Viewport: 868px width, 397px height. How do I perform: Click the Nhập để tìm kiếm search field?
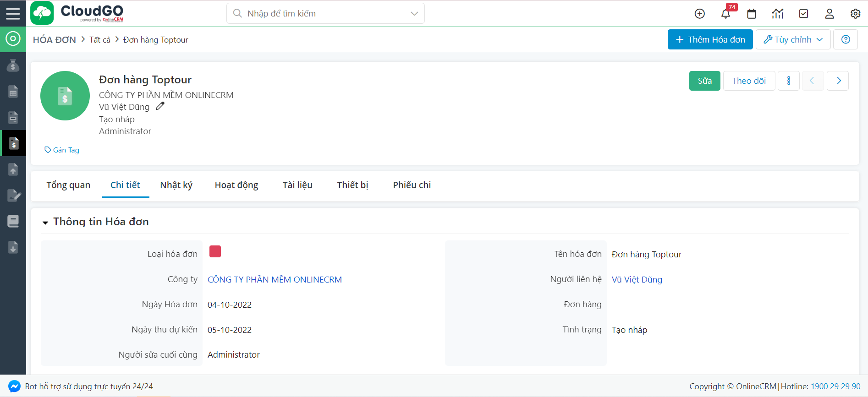pyautogui.click(x=321, y=13)
